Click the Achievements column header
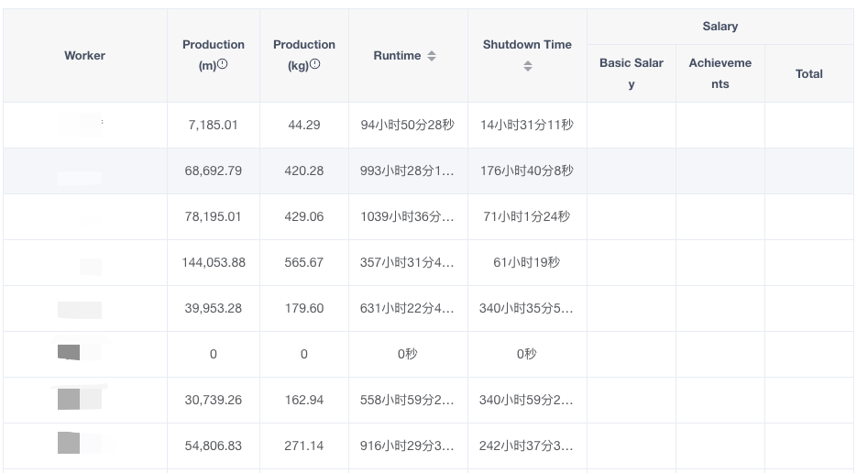 (720, 73)
